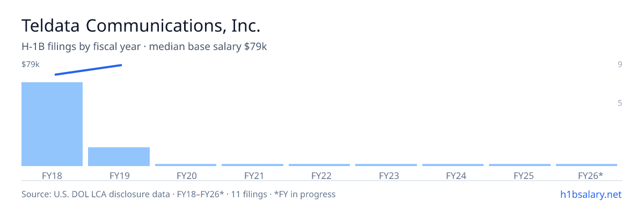
Task: Click the FY22 bar in chart
Action: click(x=319, y=165)
